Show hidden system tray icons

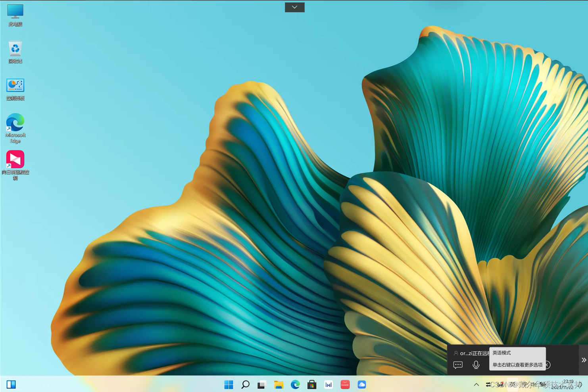tap(476, 384)
